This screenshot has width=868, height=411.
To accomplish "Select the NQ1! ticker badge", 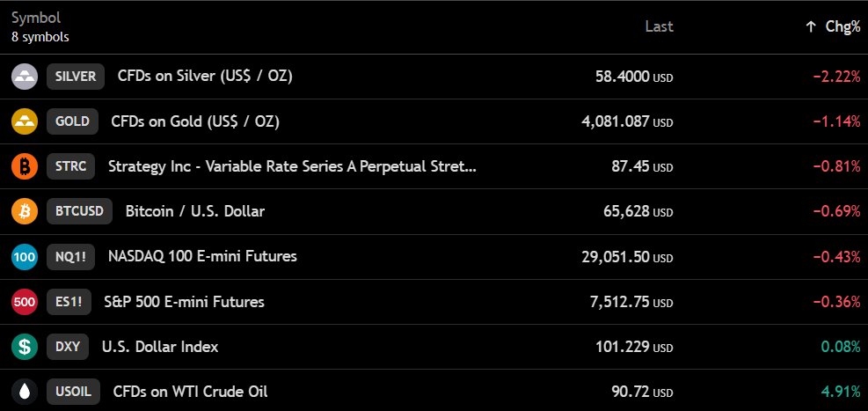I will tap(71, 256).
